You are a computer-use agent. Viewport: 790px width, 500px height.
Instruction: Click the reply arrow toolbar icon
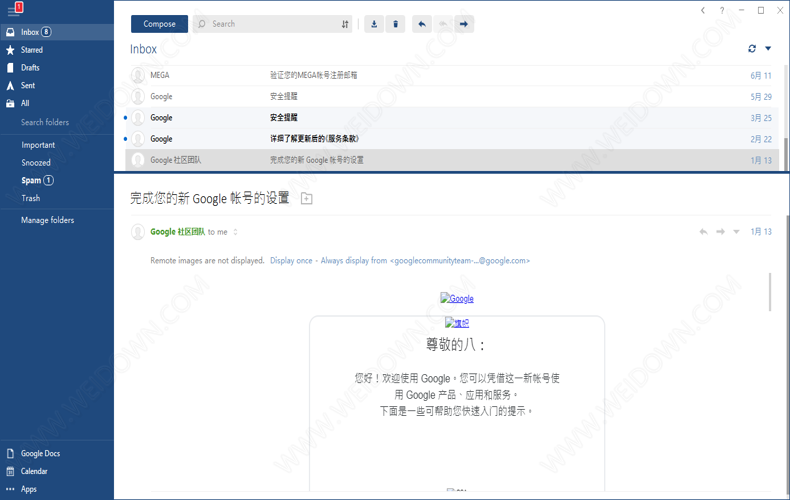(x=422, y=24)
